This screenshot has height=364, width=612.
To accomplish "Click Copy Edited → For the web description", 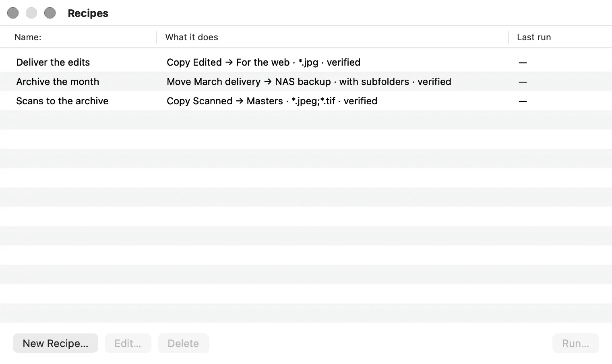I will point(264,62).
